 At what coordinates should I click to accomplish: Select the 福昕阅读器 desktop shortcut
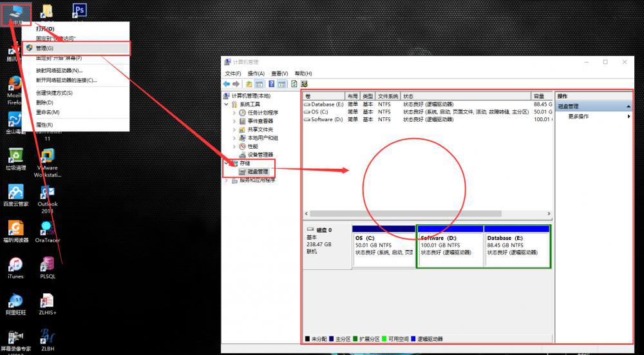coord(15,231)
